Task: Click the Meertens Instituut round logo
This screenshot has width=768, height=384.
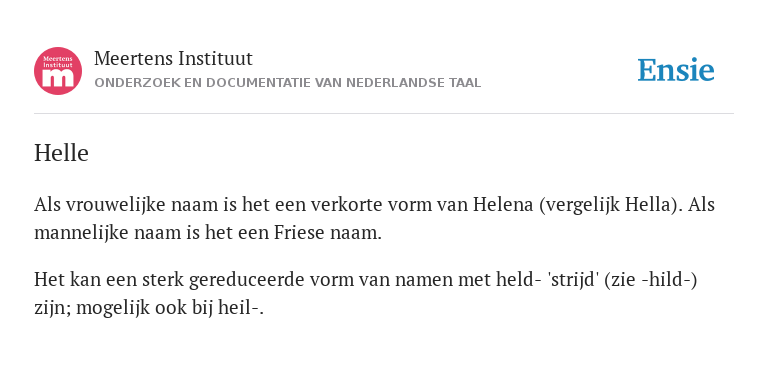Action: pos(58,71)
